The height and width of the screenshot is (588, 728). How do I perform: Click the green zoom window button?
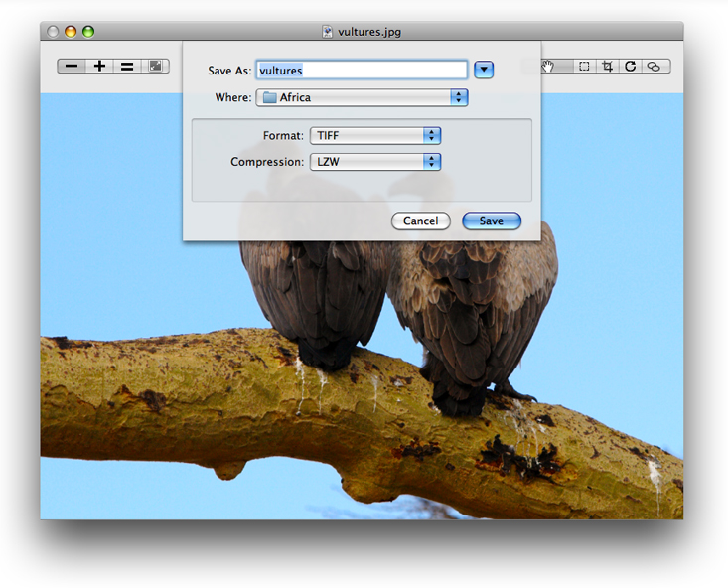(88, 32)
